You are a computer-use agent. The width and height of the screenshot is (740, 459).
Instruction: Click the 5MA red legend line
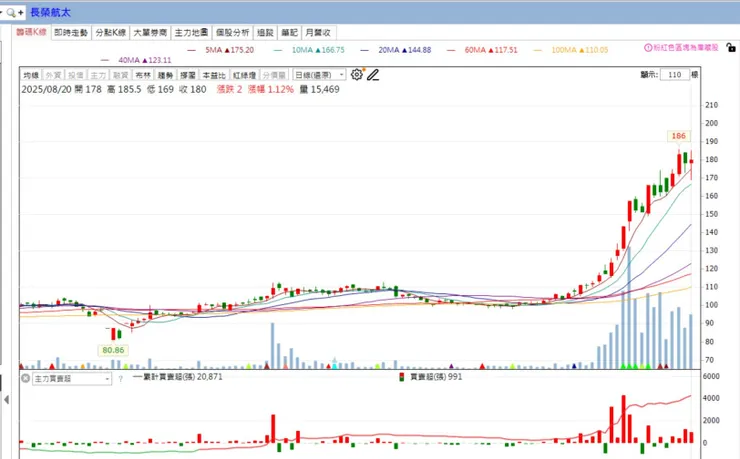(192, 50)
